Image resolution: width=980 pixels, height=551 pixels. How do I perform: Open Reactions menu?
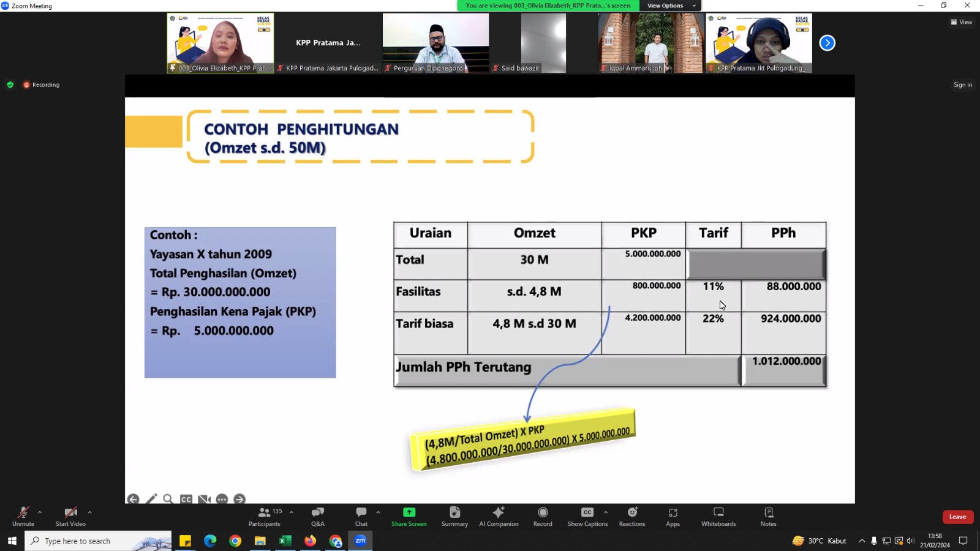(632, 516)
